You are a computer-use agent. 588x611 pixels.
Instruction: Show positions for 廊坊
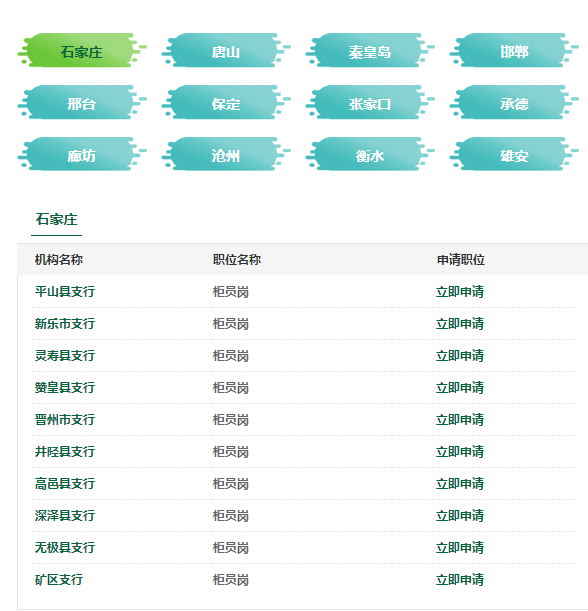(82, 154)
